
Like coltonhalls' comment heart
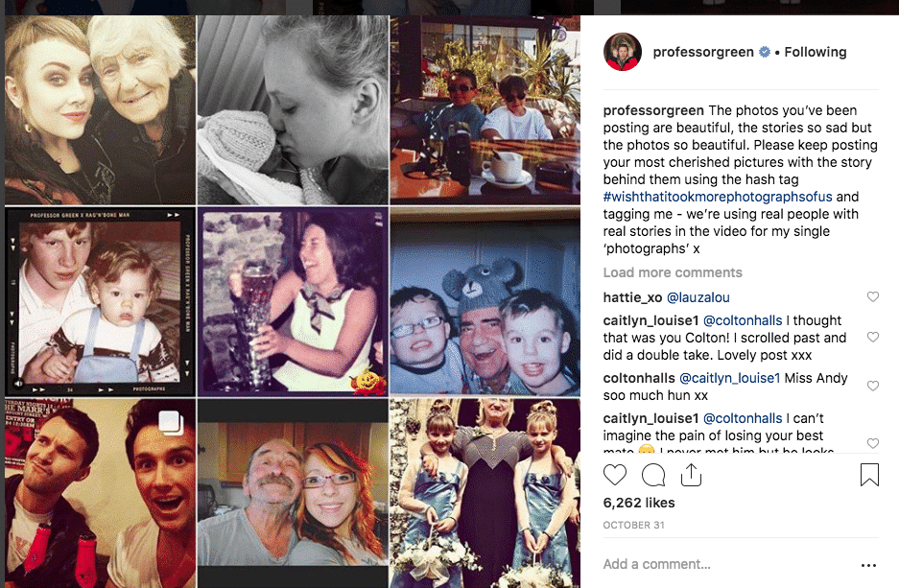click(x=873, y=387)
